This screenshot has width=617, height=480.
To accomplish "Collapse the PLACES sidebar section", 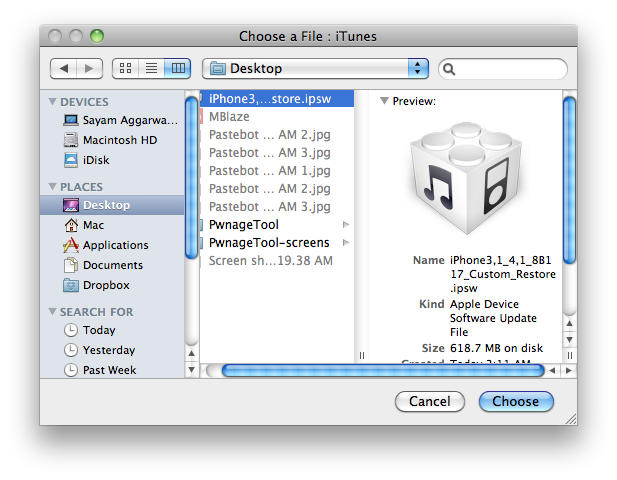I will [x=53, y=187].
